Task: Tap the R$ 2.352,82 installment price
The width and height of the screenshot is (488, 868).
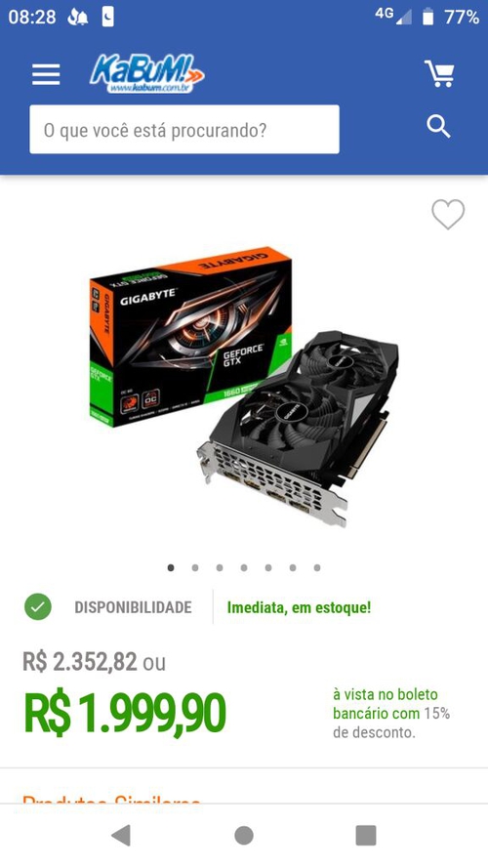Action: [80, 662]
